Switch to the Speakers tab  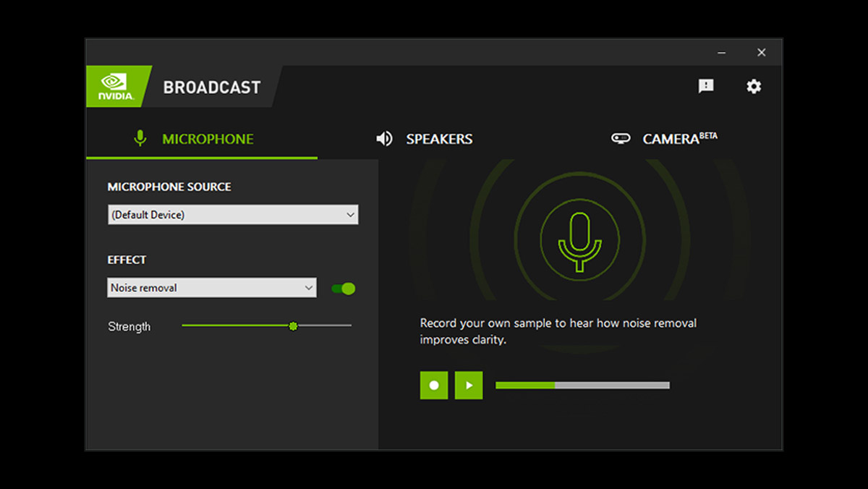425,139
